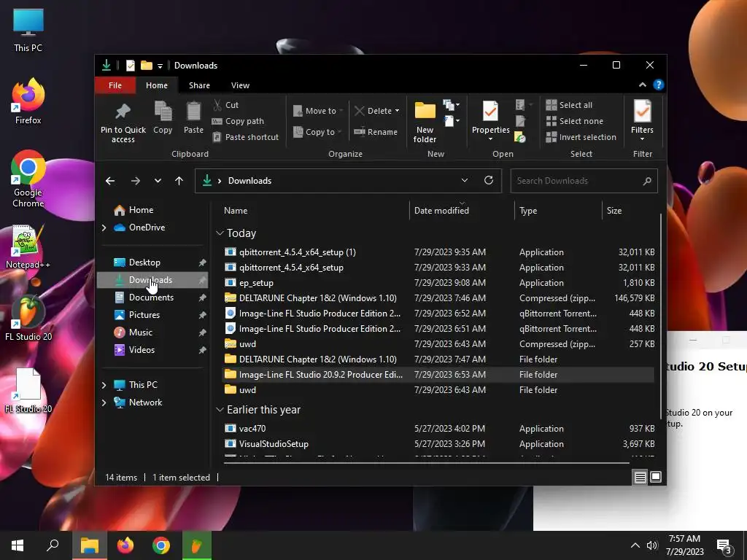Go back with the left arrow
The image size is (747, 560).
pos(110,181)
